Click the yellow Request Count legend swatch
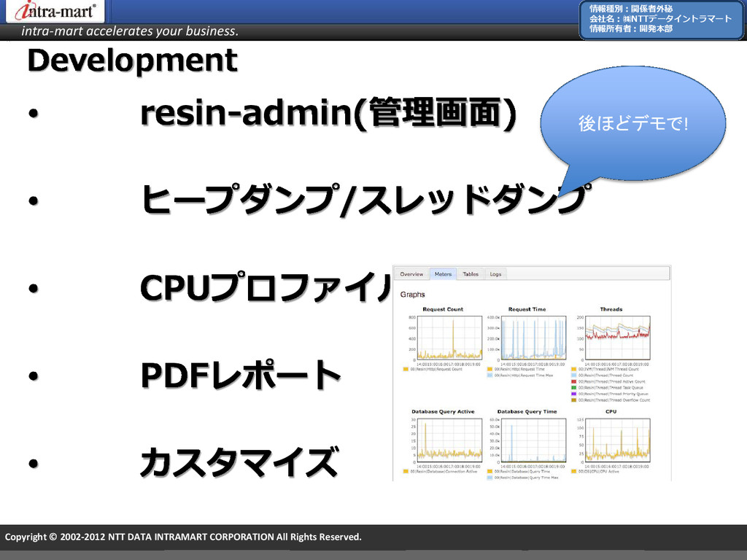 point(406,370)
